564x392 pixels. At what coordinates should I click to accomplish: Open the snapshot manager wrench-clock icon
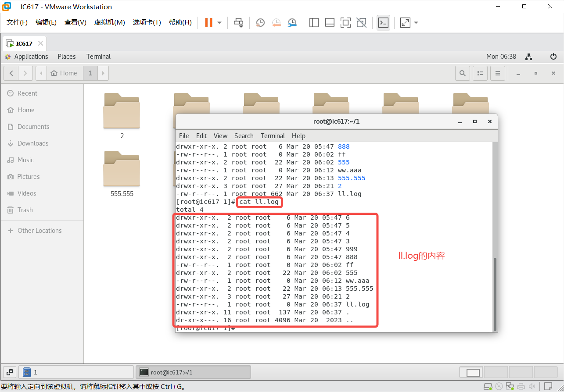point(292,22)
